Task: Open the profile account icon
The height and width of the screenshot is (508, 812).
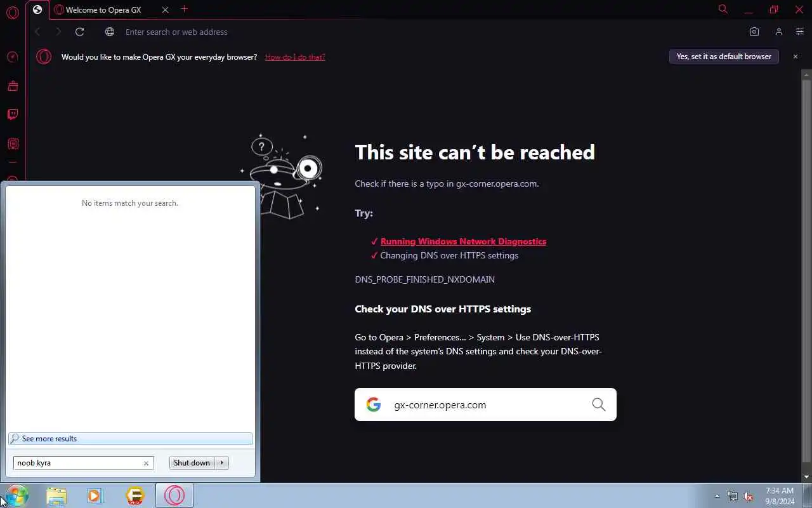Action: click(x=778, y=32)
